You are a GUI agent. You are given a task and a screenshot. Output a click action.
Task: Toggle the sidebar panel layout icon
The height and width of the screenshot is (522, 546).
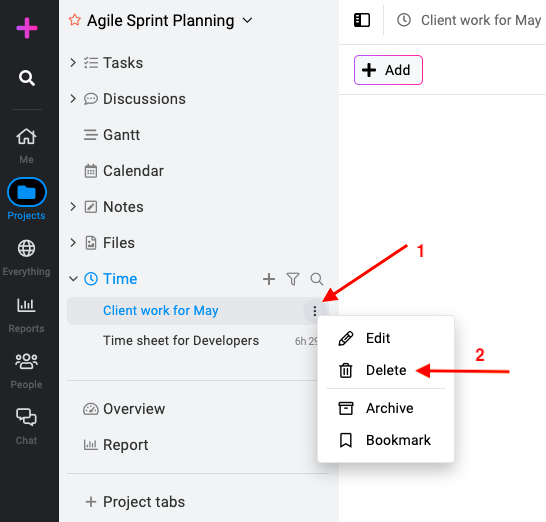pos(362,20)
